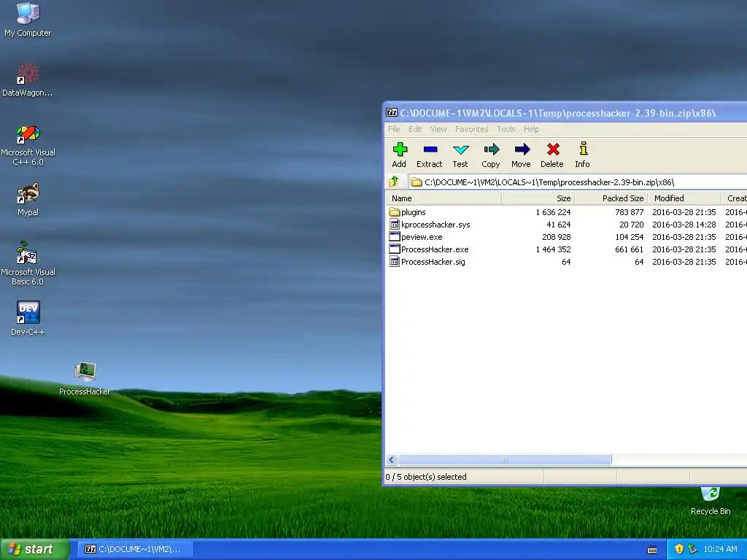Image resolution: width=747 pixels, height=560 pixels.
Task: Select Microsoft Visual C++ 6.0 shortcut
Action: click(28, 134)
